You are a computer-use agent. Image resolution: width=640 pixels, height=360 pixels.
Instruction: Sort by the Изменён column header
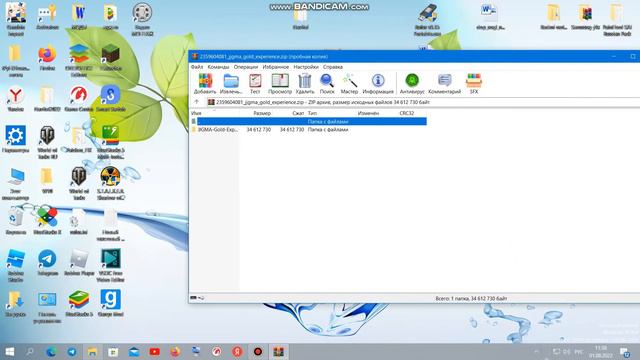pos(368,113)
